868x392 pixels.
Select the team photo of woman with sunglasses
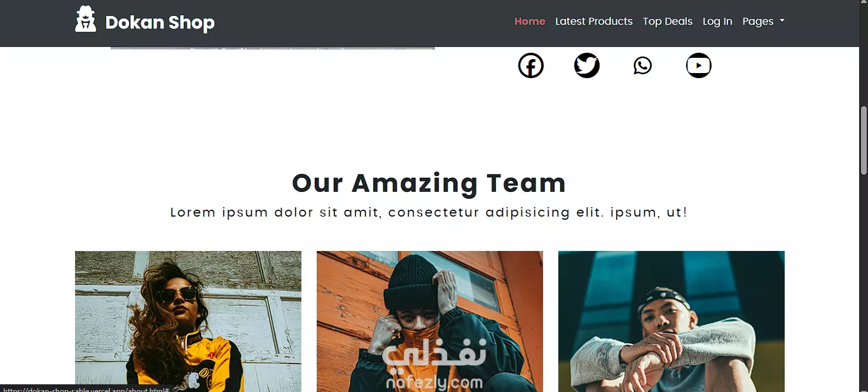click(x=188, y=321)
